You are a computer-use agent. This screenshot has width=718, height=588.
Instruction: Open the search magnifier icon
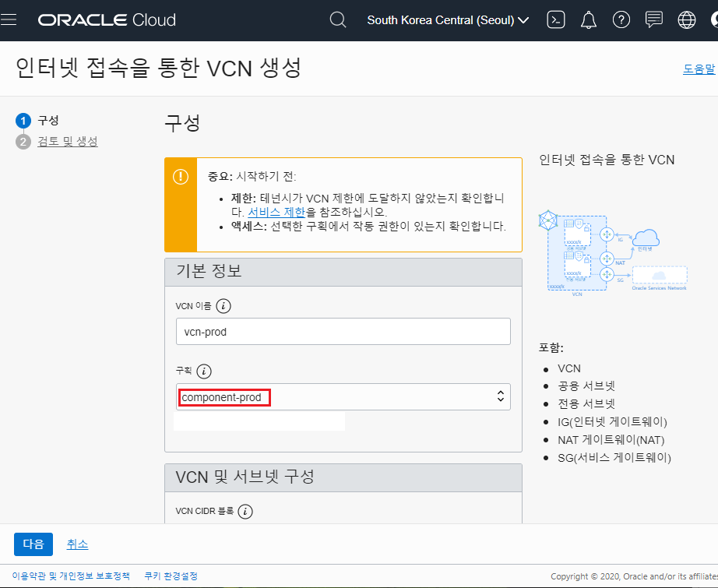click(x=338, y=19)
